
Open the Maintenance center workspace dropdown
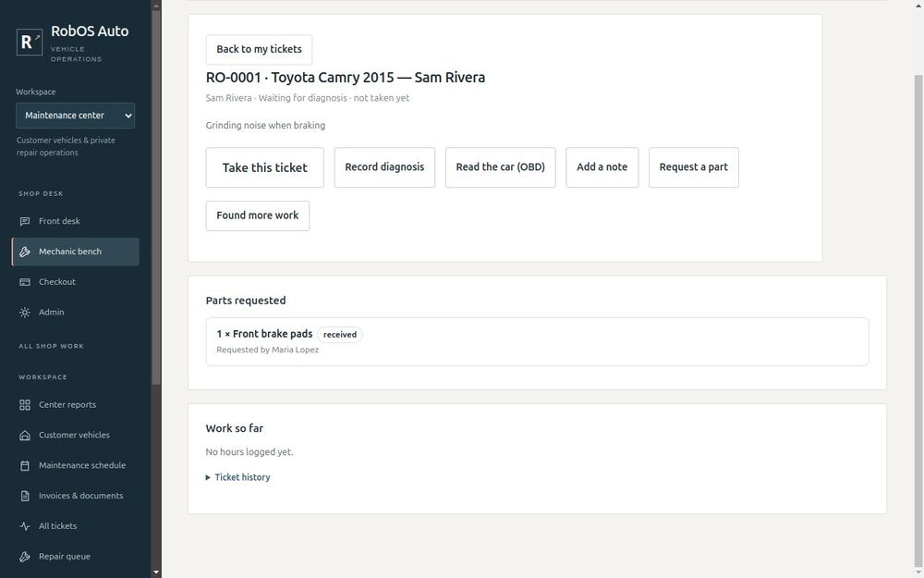point(76,116)
